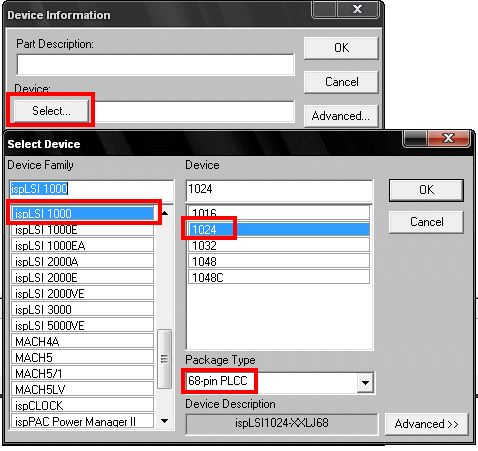Image resolution: width=478 pixels, height=451 pixels.
Task: Choose the MACH5/1 family entry
Action: coord(83,374)
